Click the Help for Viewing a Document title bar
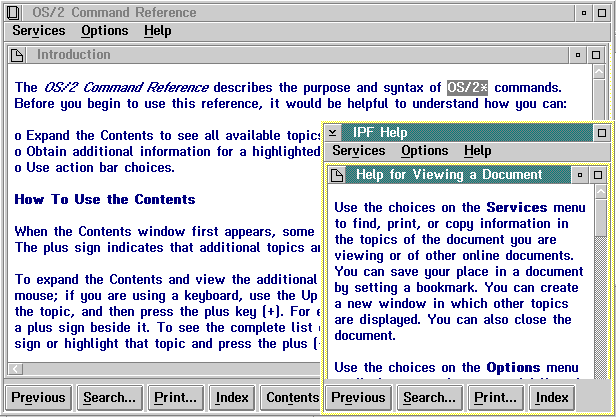 [458, 175]
